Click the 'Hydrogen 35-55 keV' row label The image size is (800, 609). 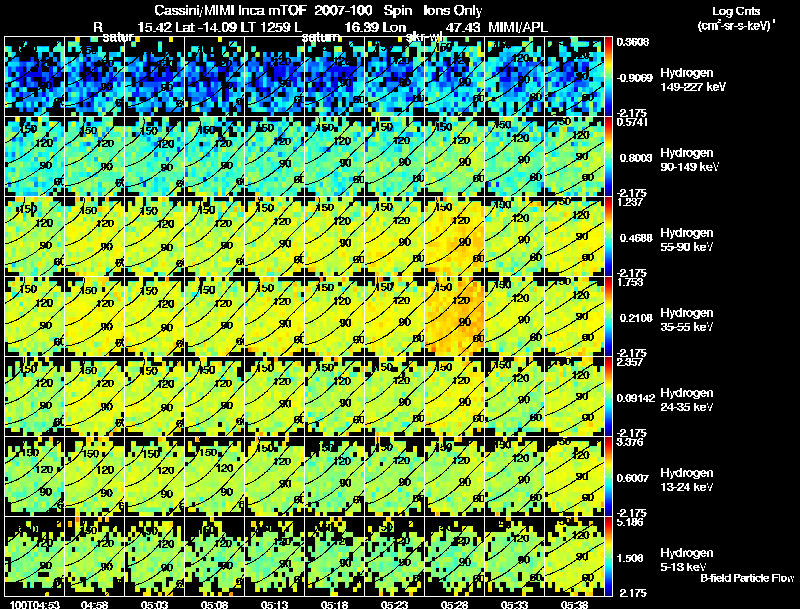(x=687, y=320)
